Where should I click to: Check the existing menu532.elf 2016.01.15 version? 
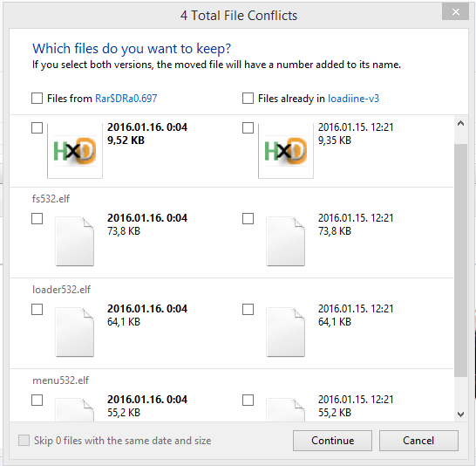(x=248, y=400)
